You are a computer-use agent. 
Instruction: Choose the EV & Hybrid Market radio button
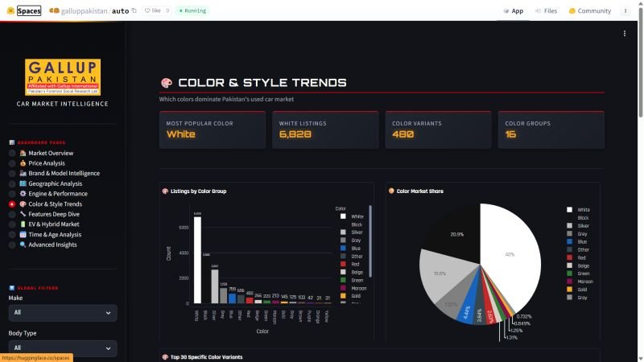click(x=12, y=224)
